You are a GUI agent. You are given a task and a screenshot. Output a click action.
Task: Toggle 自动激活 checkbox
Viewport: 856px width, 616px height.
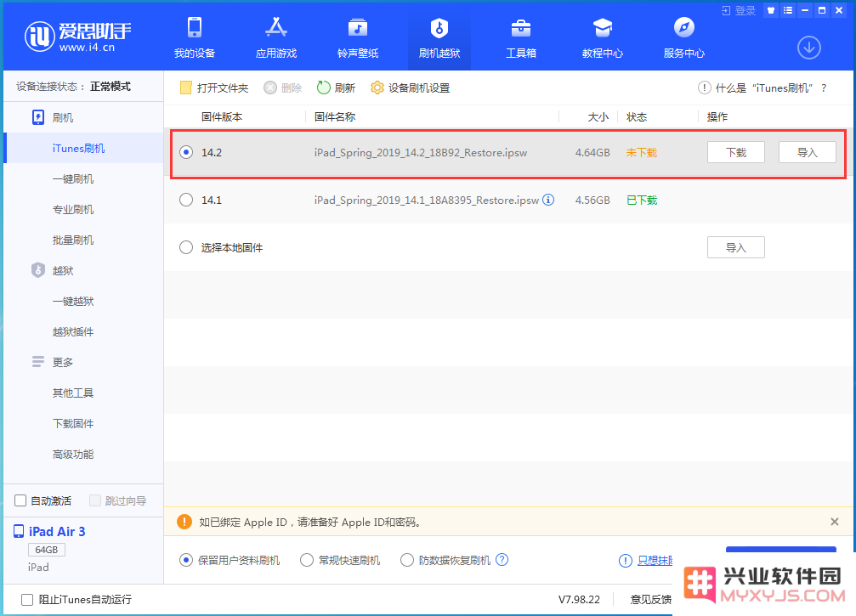pos(20,500)
